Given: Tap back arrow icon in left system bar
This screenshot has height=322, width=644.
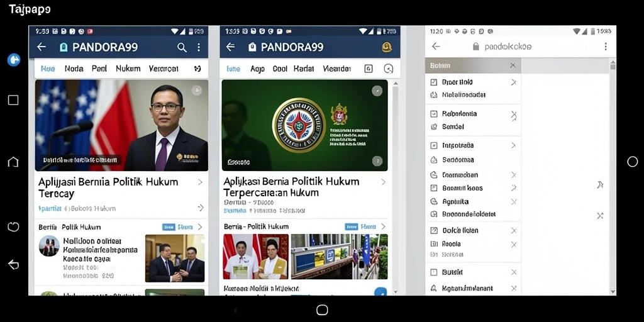Looking at the screenshot, I should point(14,265).
